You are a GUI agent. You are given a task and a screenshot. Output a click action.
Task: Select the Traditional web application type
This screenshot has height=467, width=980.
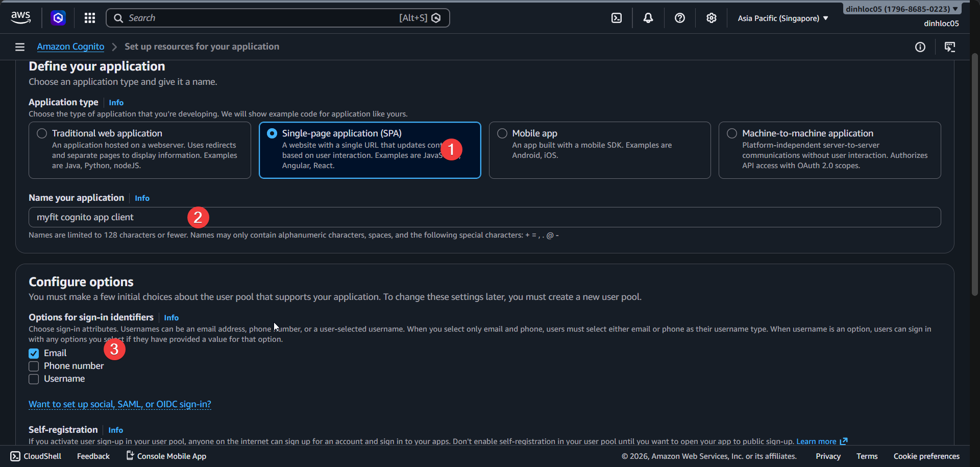(41, 133)
